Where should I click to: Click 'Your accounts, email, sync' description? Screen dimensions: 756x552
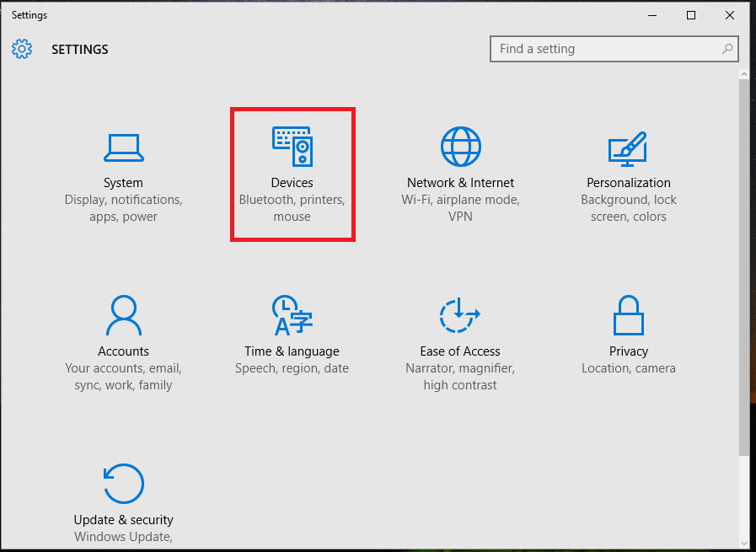tap(123, 377)
